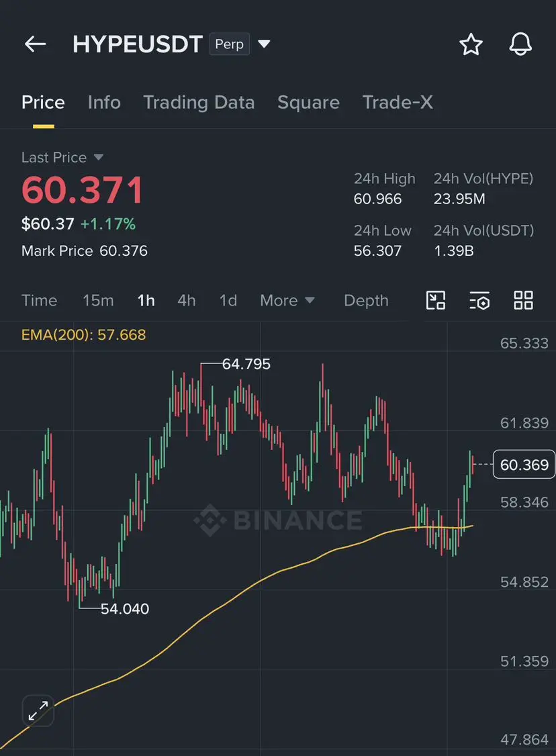The height and width of the screenshot is (756, 556).
Task: Open price alert bell icon
Action: [520, 44]
